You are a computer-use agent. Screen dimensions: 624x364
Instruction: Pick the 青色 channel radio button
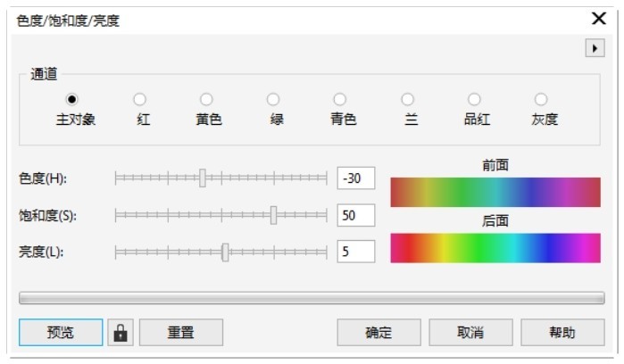339,99
